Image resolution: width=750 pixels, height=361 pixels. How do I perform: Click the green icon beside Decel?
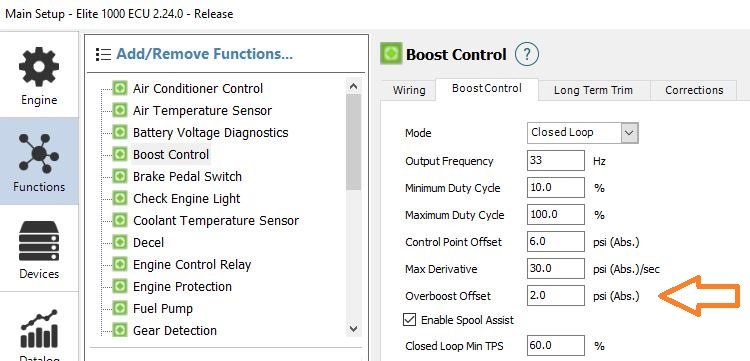[120, 242]
